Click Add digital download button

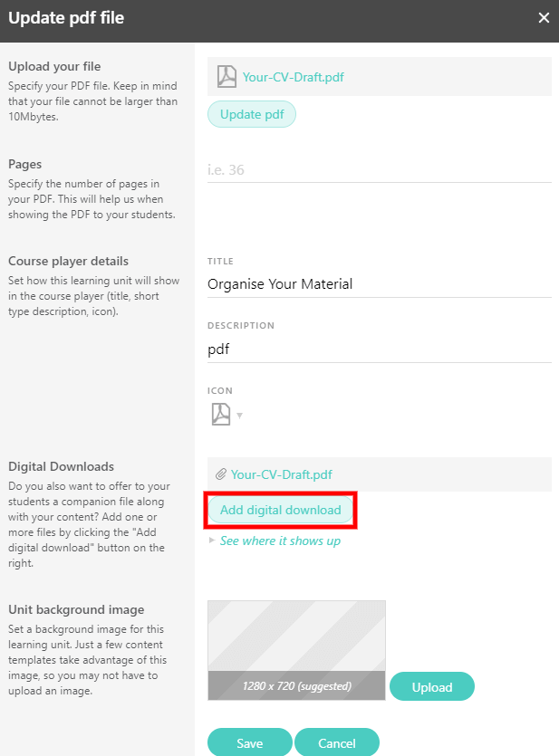[280, 510]
